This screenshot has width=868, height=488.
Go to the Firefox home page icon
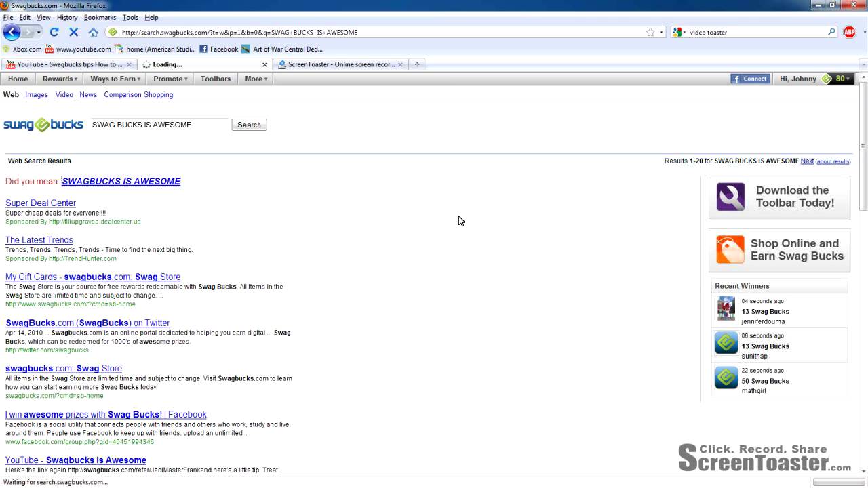point(93,32)
